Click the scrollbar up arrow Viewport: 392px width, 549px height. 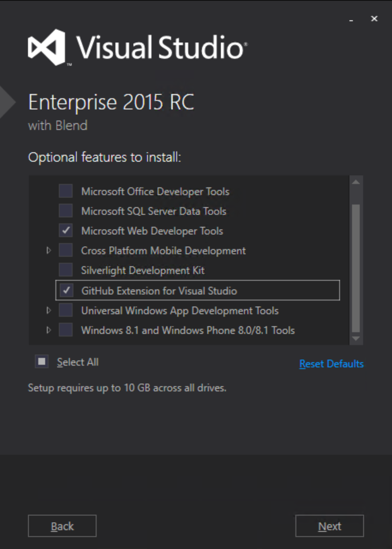click(356, 182)
